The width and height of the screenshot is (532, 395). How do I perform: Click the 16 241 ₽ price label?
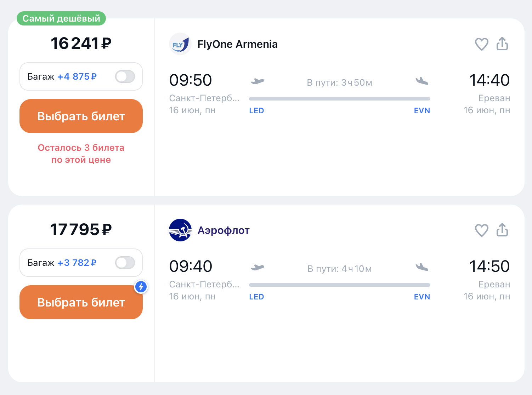coord(81,43)
